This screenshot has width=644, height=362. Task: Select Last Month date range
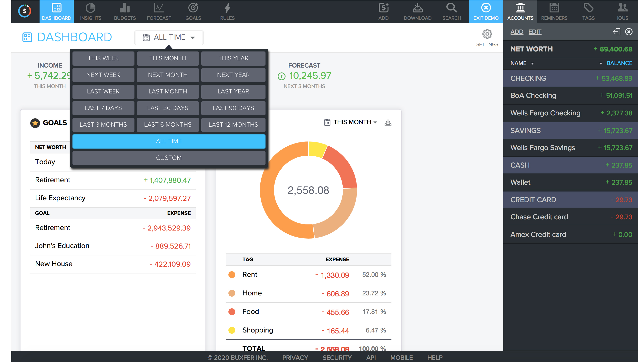coord(168,91)
